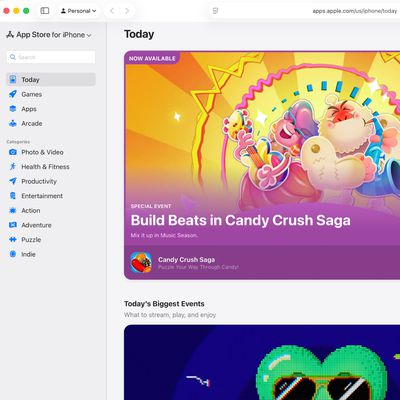Viewport: 400px width, 400px height.
Task: Click the Health & Fitness runner icon
Action: pyautogui.click(x=13, y=166)
